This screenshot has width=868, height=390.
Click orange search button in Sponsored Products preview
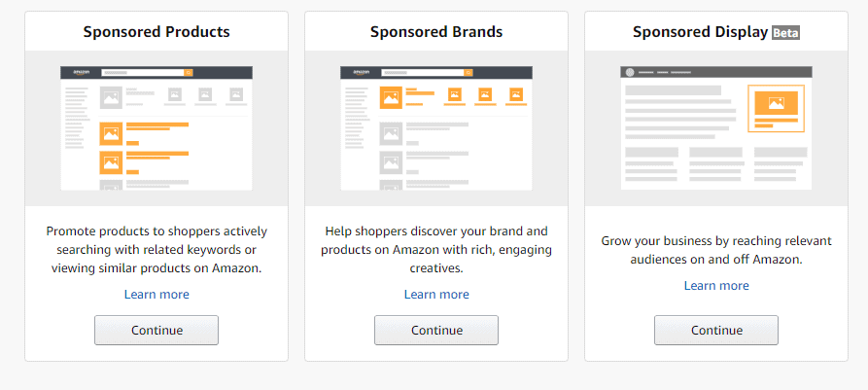point(189,73)
